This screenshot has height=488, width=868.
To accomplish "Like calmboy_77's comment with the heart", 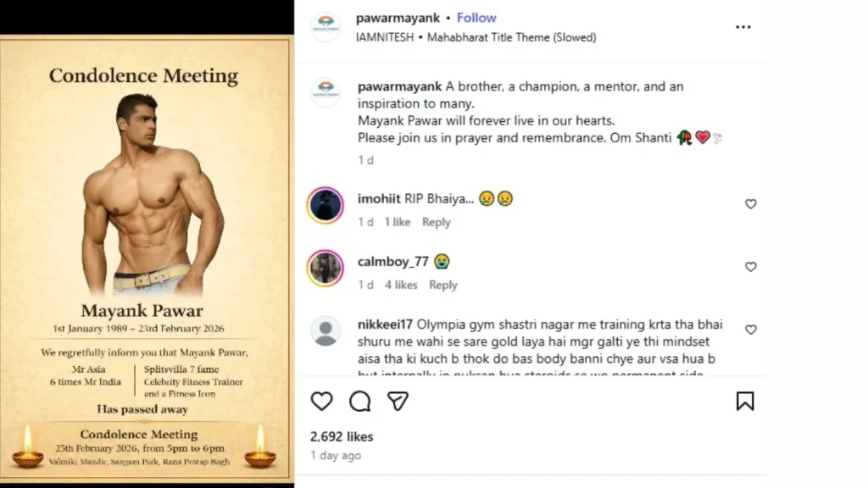I will click(750, 267).
